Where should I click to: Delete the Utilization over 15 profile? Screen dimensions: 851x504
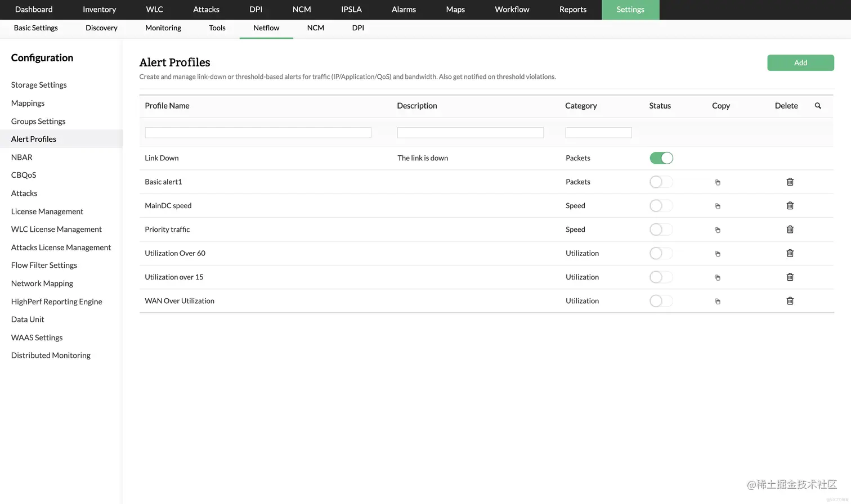(x=790, y=277)
